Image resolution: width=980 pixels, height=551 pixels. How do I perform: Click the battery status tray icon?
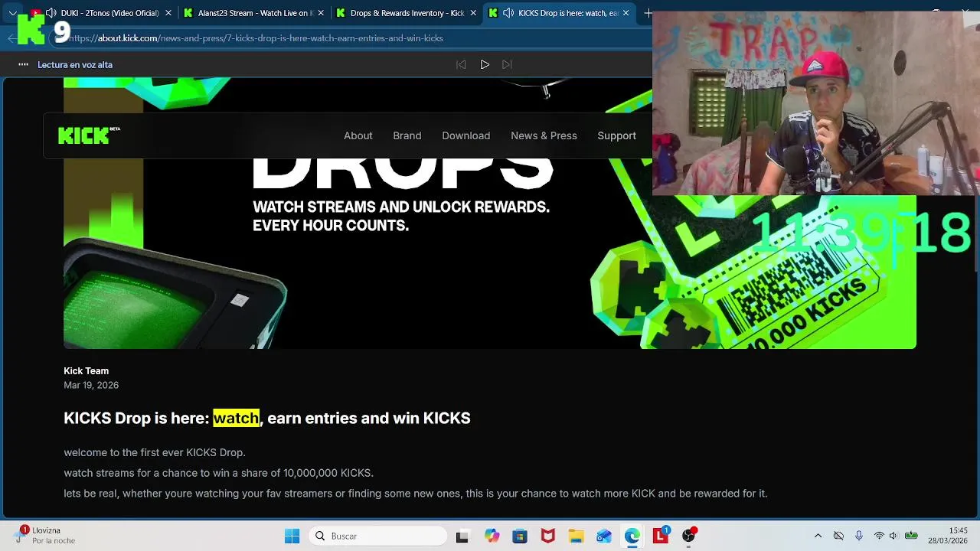tap(911, 536)
